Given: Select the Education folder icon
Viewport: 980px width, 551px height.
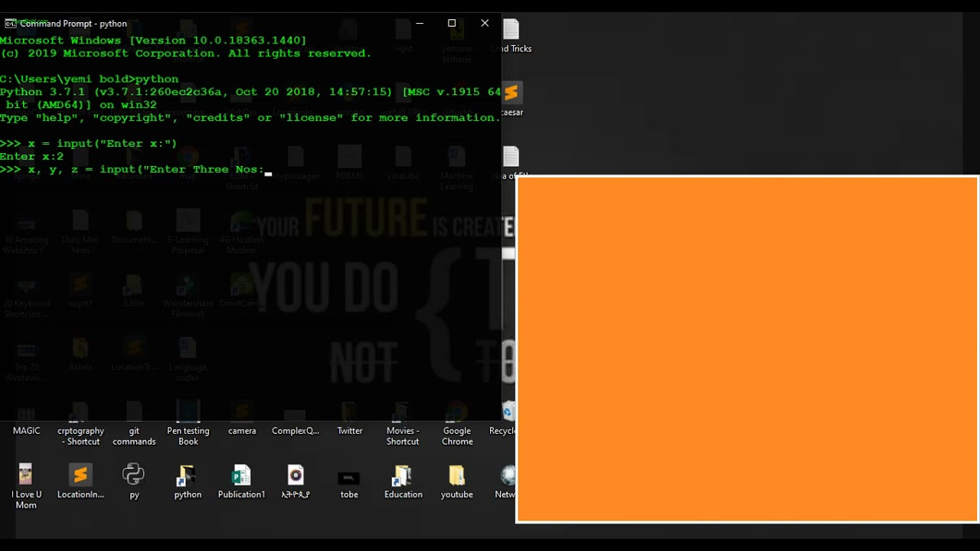Looking at the screenshot, I should (x=403, y=474).
